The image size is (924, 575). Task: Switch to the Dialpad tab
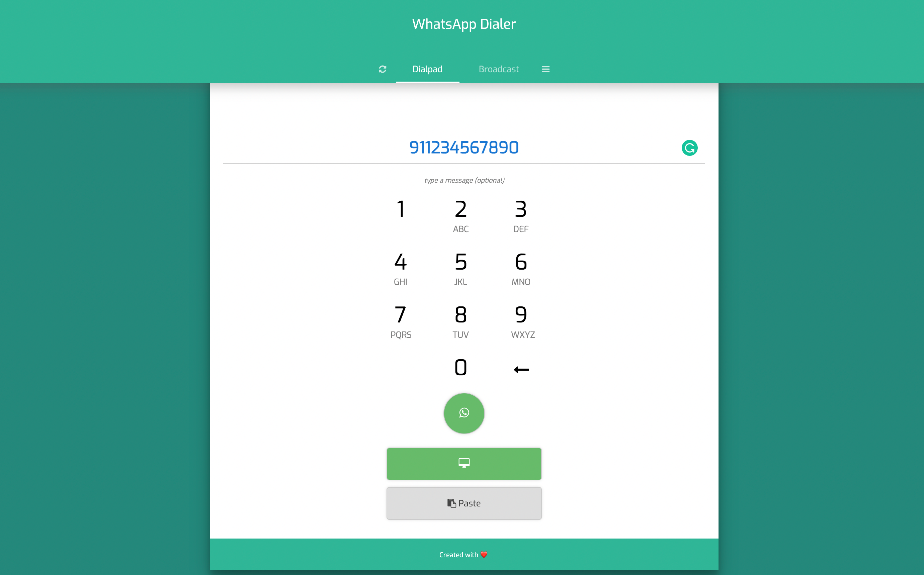pos(427,69)
